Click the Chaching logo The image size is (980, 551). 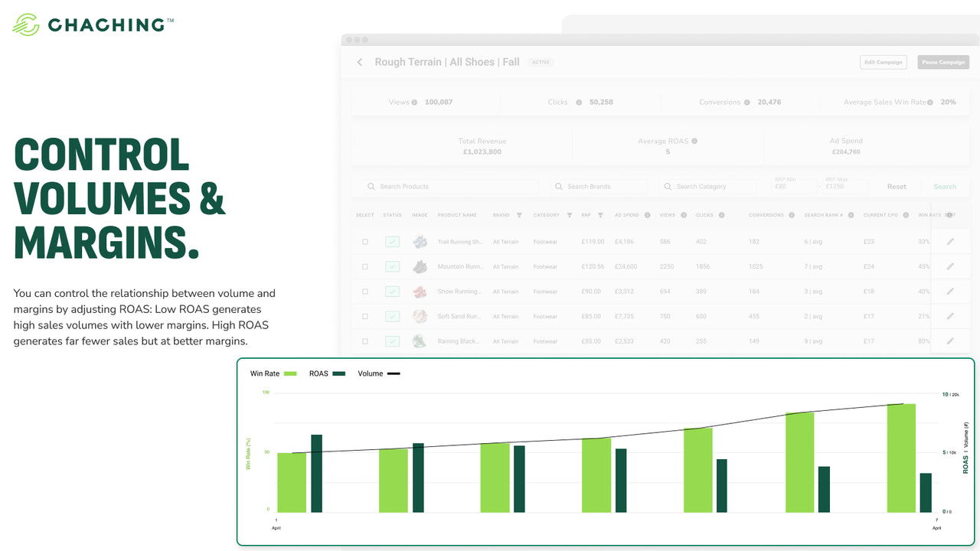[93, 24]
